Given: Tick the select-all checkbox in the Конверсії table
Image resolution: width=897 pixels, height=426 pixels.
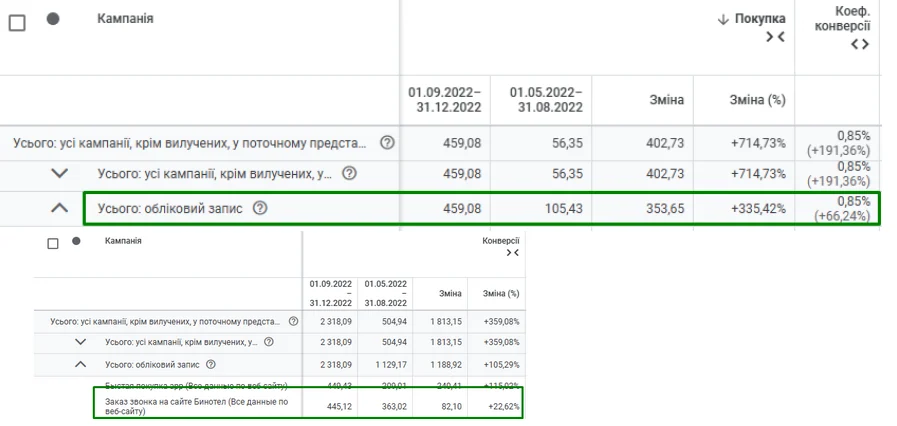Looking at the screenshot, I should coord(53,244).
